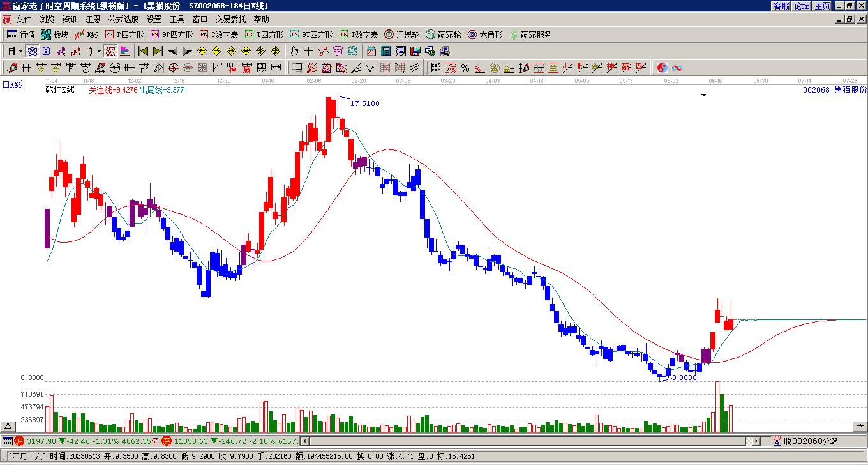Click the yellow diamond right-arrow icon
This screenshot has width=868, height=465.
[217, 51]
